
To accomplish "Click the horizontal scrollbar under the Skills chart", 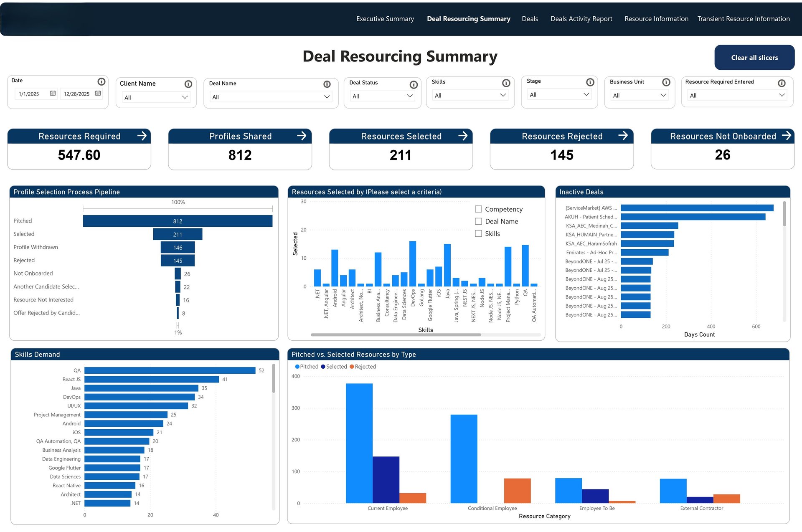I will 396,335.
